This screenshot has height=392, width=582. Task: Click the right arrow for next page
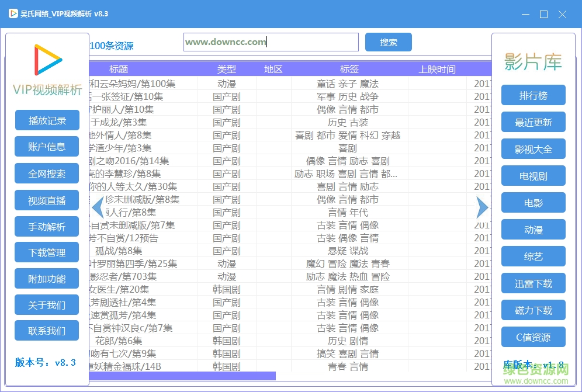point(481,207)
